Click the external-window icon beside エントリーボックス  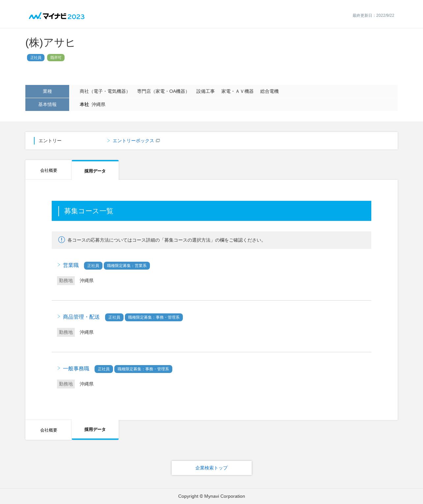point(158,141)
